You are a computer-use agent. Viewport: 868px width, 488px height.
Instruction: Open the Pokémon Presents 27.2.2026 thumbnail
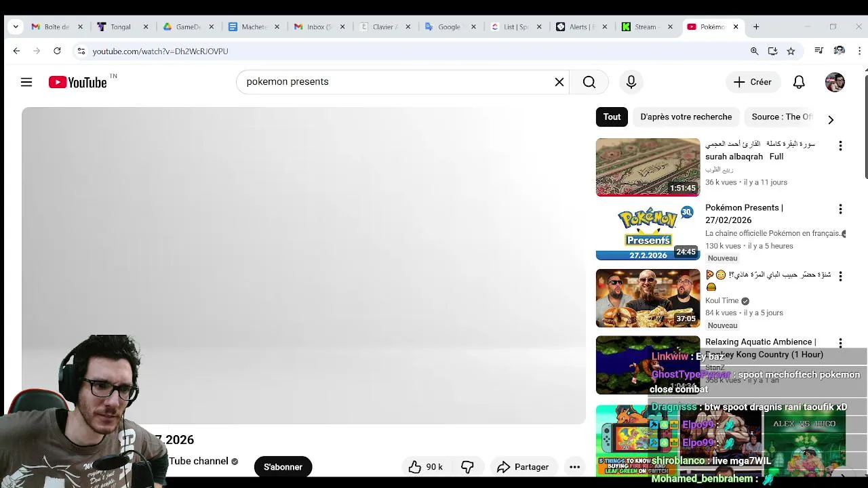point(648,232)
